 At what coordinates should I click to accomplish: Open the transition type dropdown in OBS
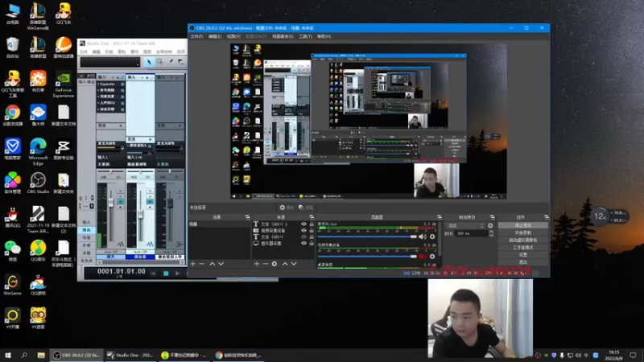[x=465, y=226]
